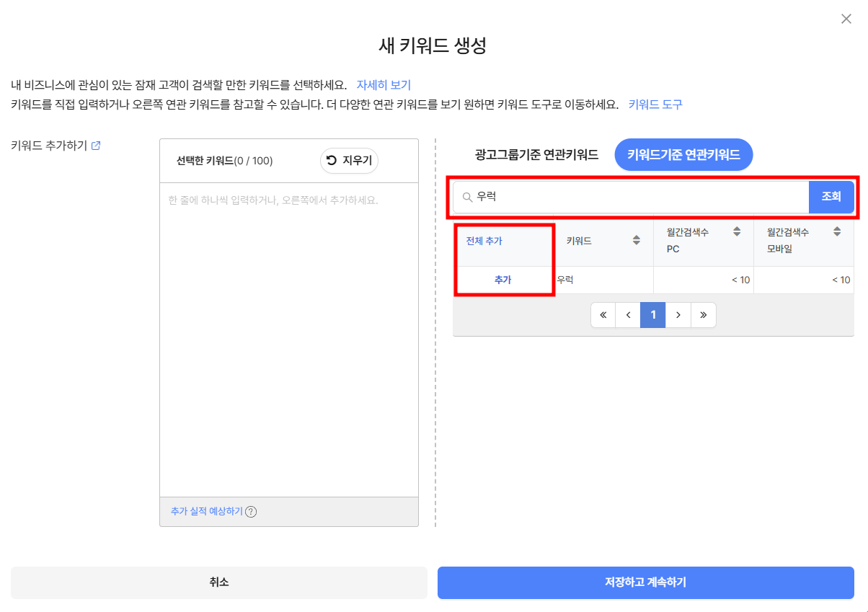Open the 자세히 보기 link
868x612 pixels.
point(384,85)
